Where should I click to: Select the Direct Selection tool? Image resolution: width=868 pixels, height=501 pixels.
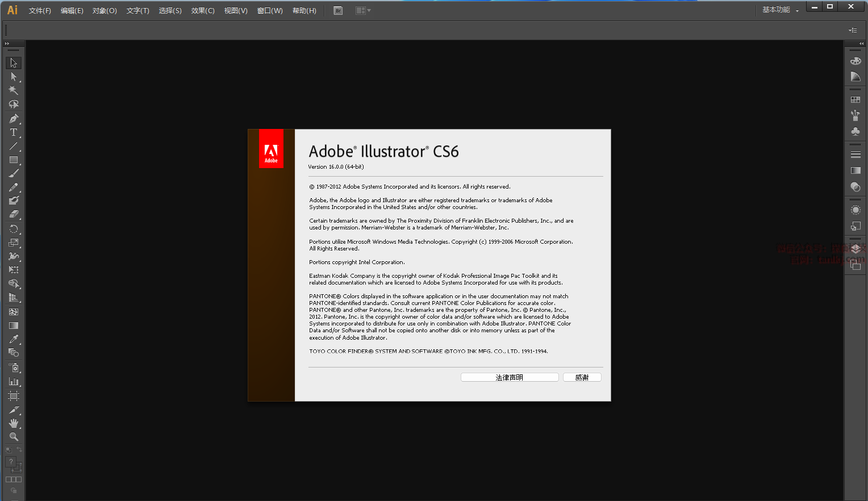tap(14, 77)
